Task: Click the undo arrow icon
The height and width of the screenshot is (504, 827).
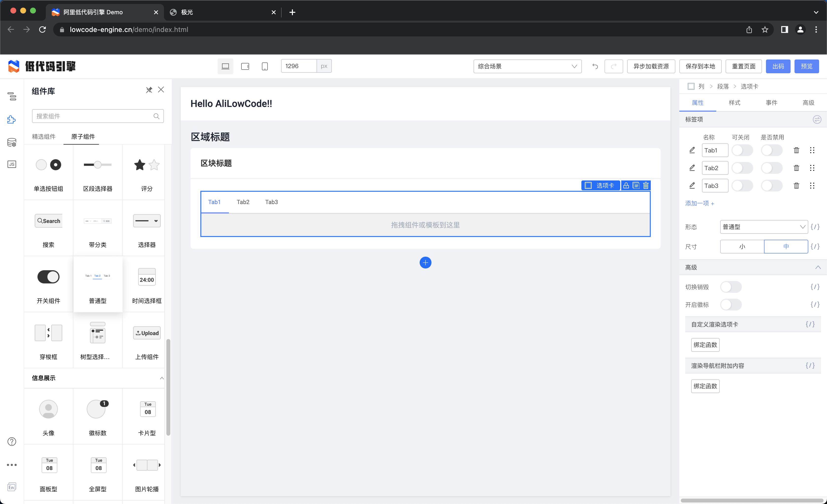Action: (595, 66)
